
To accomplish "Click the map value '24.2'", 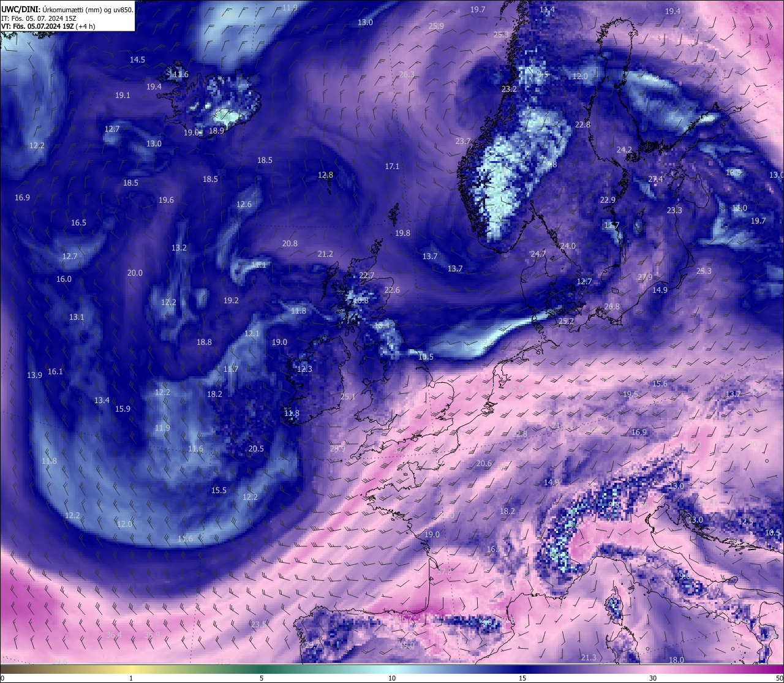I will [x=624, y=150].
